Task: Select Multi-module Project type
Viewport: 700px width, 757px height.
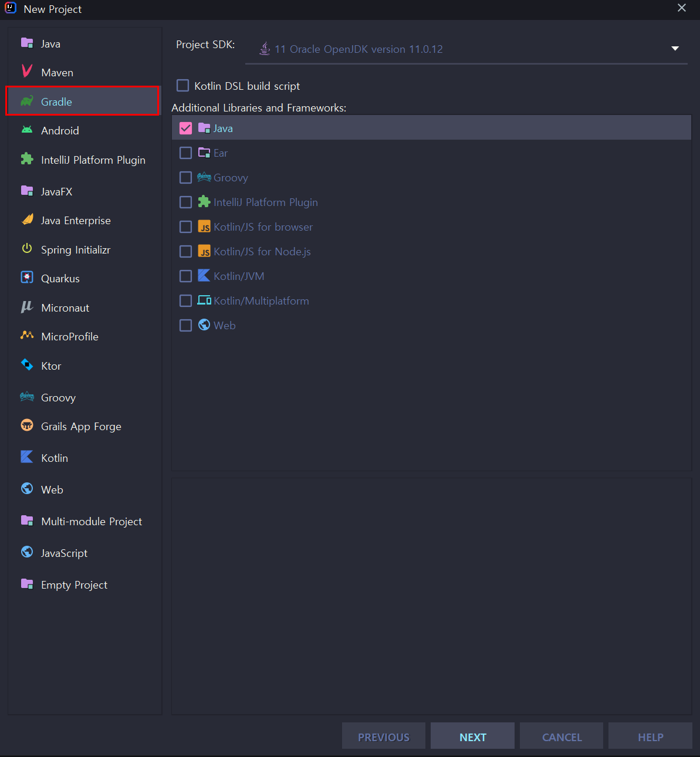Action: (83, 521)
